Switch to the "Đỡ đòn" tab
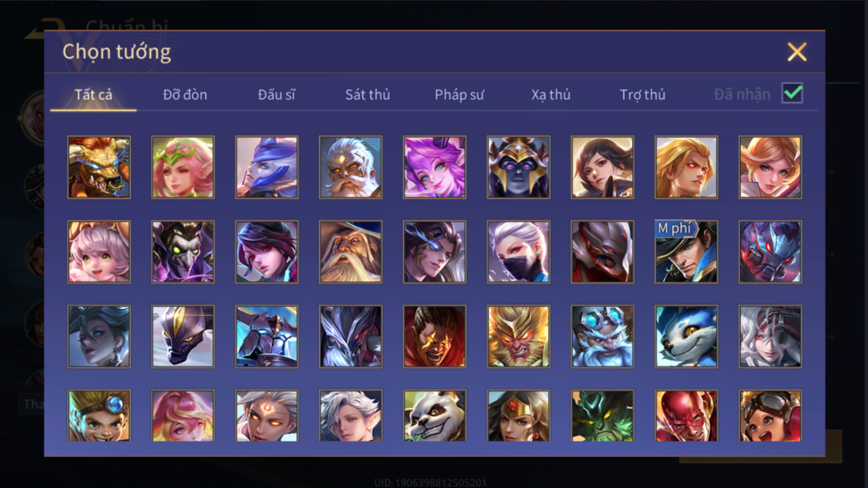This screenshot has height=488, width=868. coord(185,95)
